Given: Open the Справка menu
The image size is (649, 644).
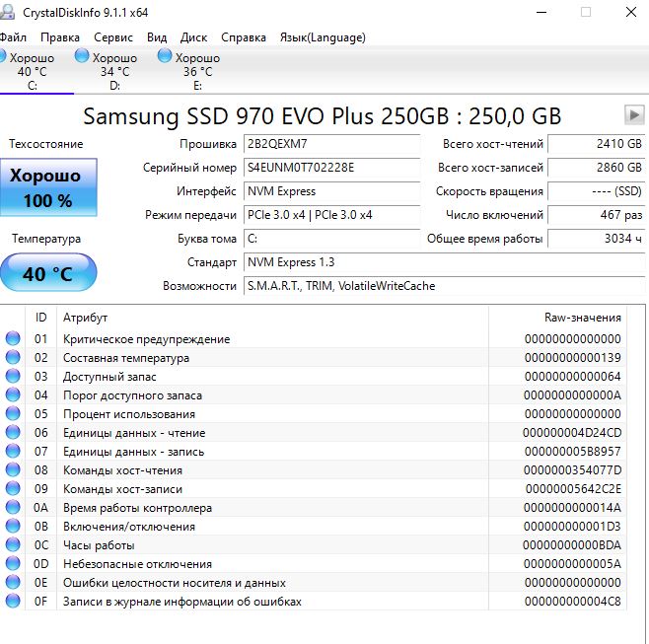Looking at the screenshot, I should coord(243,37).
